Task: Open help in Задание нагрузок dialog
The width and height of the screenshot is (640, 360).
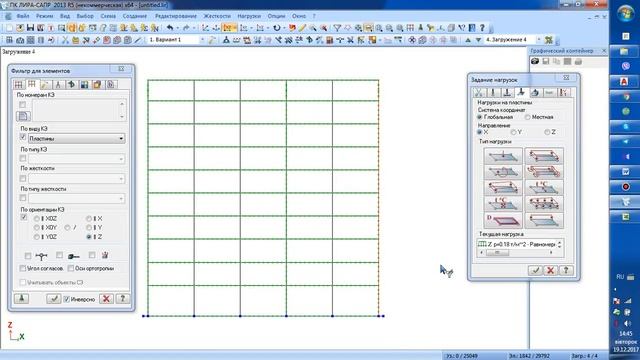Action: point(566,270)
